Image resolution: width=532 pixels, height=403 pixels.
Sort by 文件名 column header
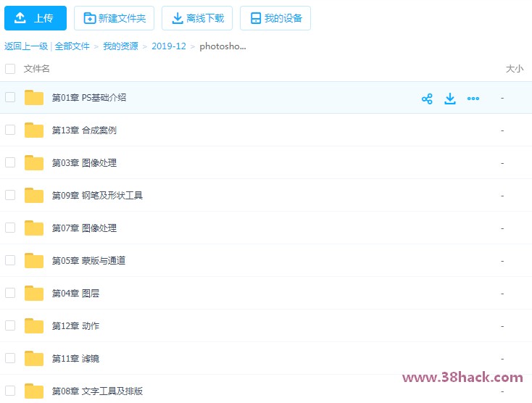37,69
